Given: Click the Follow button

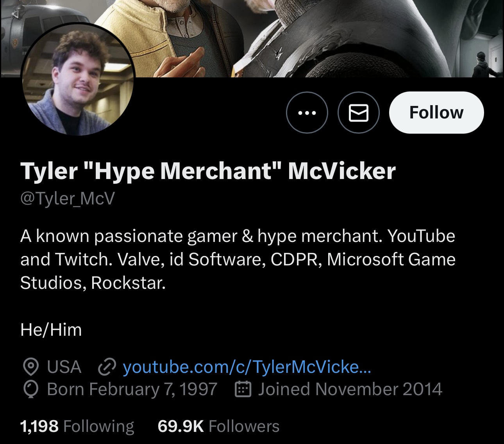Looking at the screenshot, I should tap(436, 113).
